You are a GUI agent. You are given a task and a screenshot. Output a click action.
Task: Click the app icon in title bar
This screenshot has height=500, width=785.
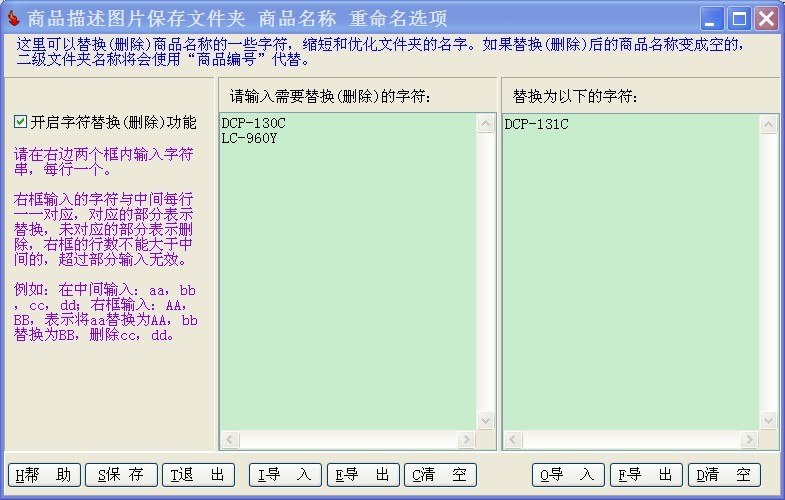click(x=13, y=18)
